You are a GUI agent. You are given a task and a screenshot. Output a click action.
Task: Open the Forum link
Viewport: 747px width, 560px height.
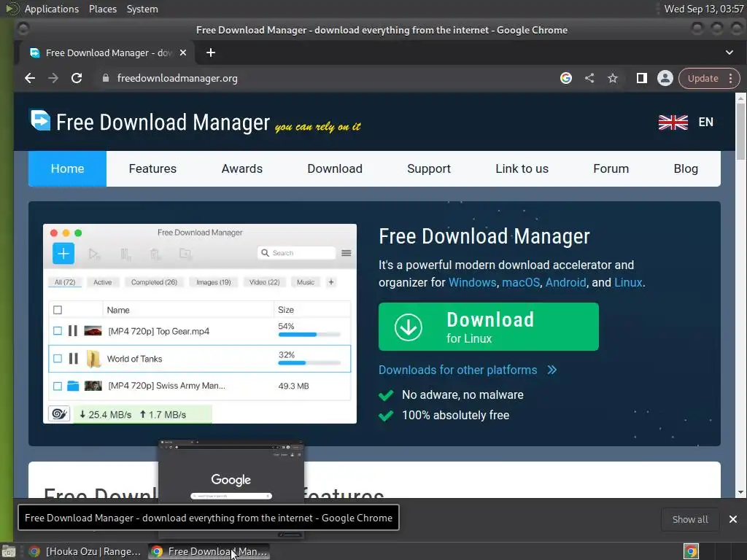coord(611,168)
